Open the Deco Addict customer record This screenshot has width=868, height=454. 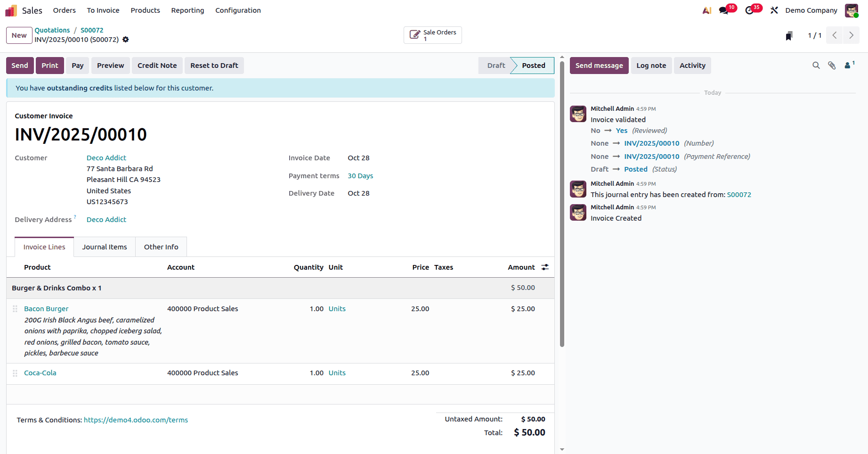[106, 157]
